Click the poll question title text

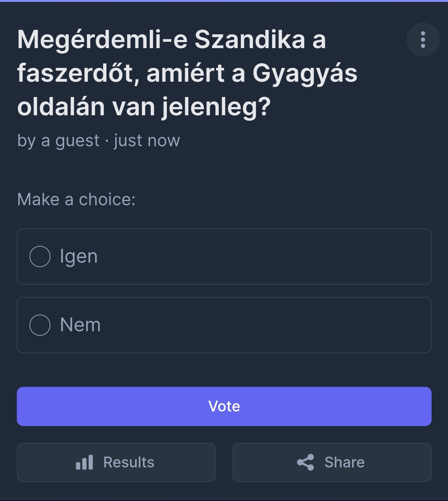[187, 73]
